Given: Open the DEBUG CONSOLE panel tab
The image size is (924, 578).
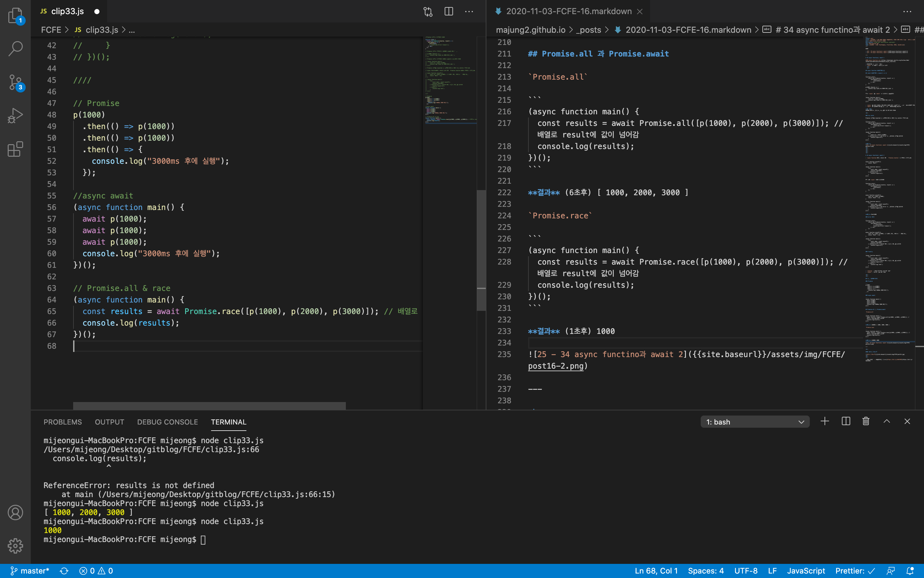Looking at the screenshot, I should pyautogui.click(x=167, y=422).
